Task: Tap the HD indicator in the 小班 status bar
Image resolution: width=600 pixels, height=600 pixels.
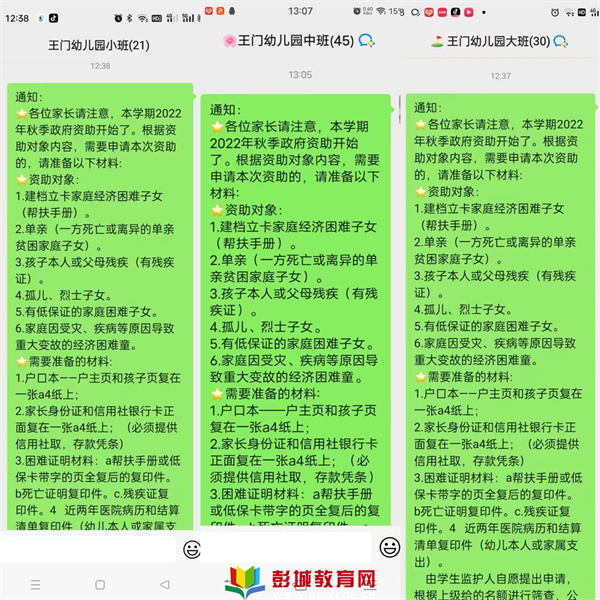Action: click(x=157, y=18)
